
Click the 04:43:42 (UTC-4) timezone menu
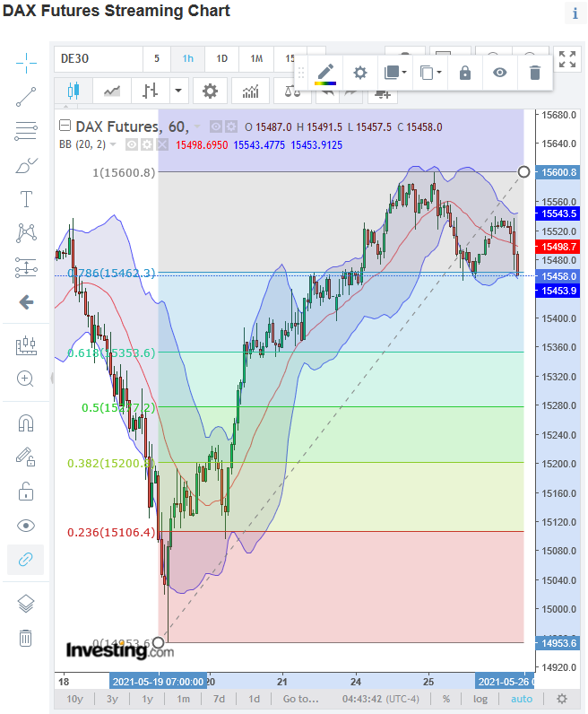pyautogui.click(x=380, y=699)
